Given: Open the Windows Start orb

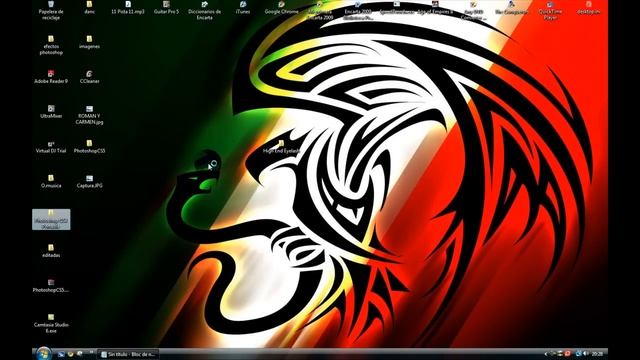Looking at the screenshot, I should click(43, 353).
